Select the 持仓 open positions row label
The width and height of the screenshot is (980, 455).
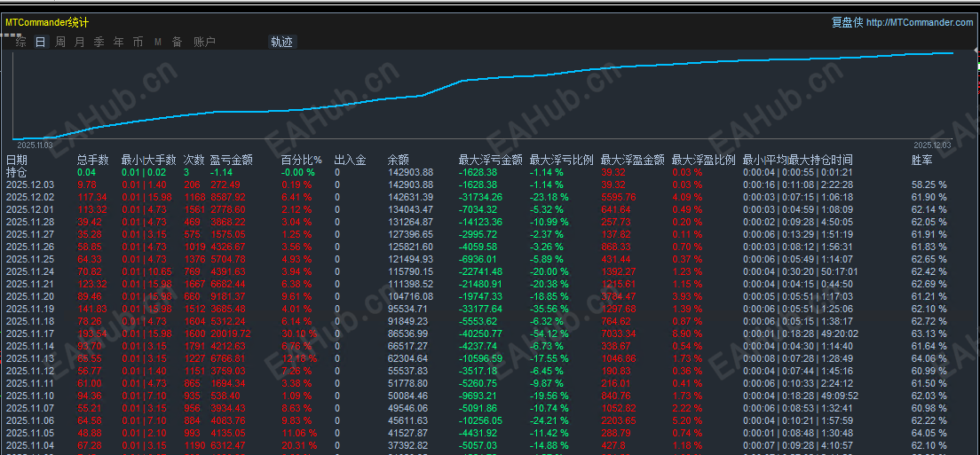pyautogui.click(x=16, y=172)
